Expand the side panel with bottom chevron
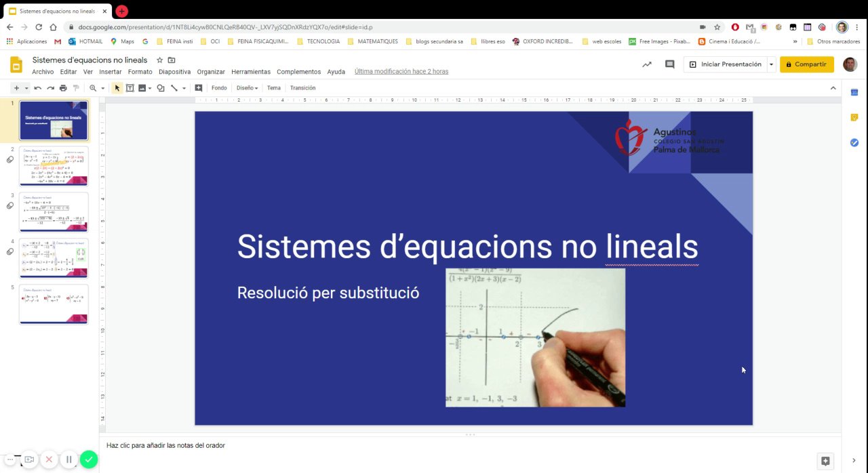The width and height of the screenshot is (868, 473). pos(854,461)
